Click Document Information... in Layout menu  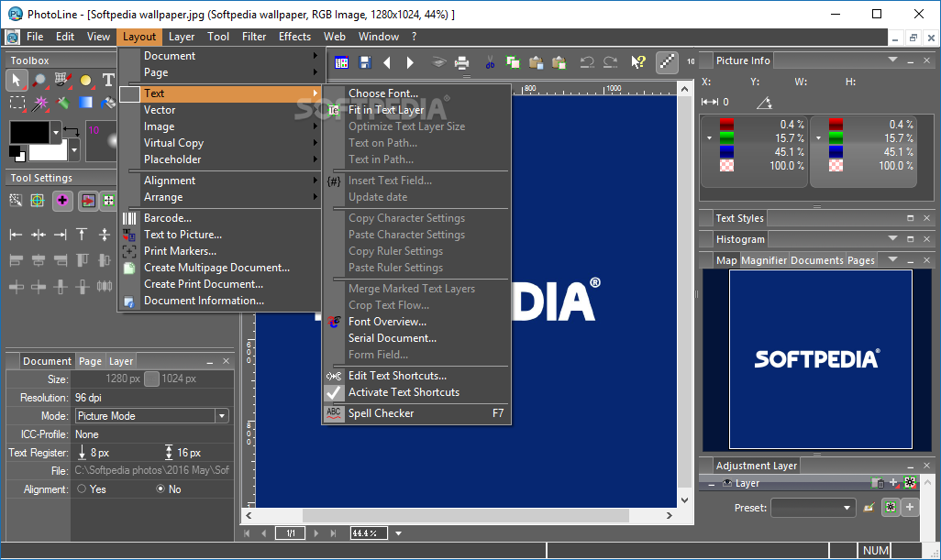click(204, 301)
